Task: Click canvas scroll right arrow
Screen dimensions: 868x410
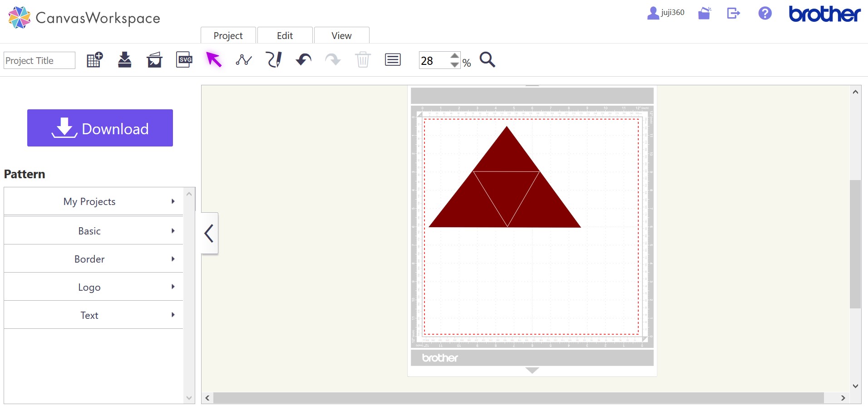Action: 843,398
